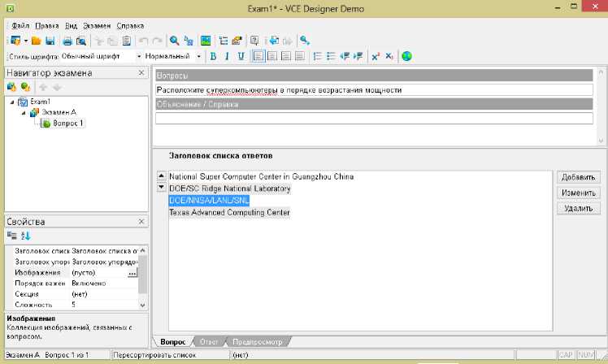Click the blue back-arrow Import icon

pyautogui.click(x=274, y=41)
